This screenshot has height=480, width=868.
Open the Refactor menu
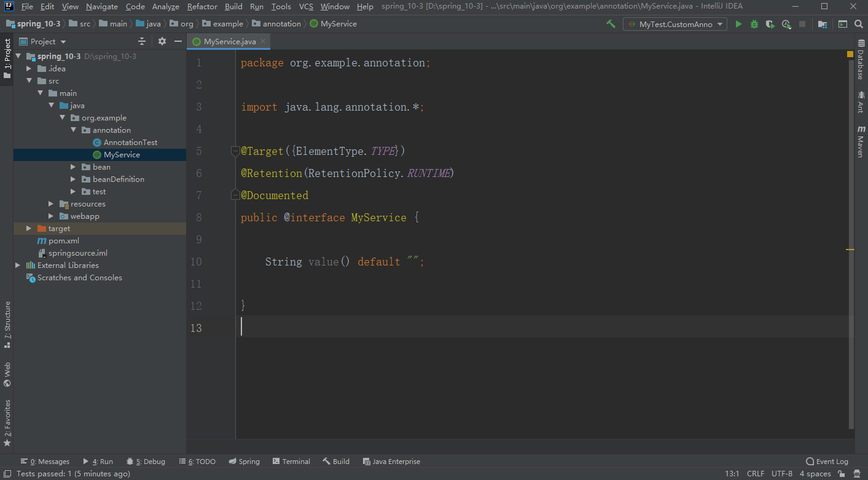point(202,7)
